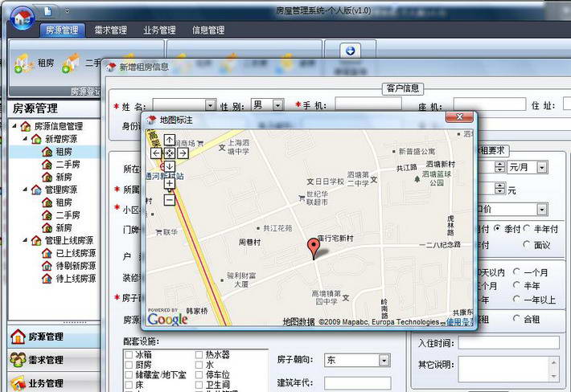The width and height of the screenshot is (571, 392).
Task: Click the 房源管理 sidebar house icon
Action: click(x=18, y=337)
